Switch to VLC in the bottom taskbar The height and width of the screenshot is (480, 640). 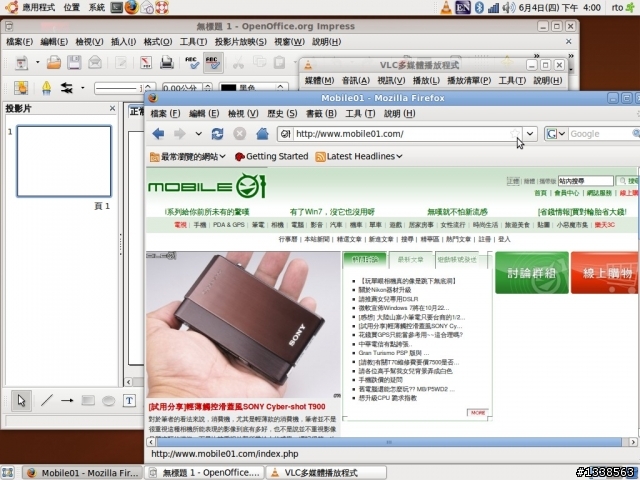[x=326, y=473]
